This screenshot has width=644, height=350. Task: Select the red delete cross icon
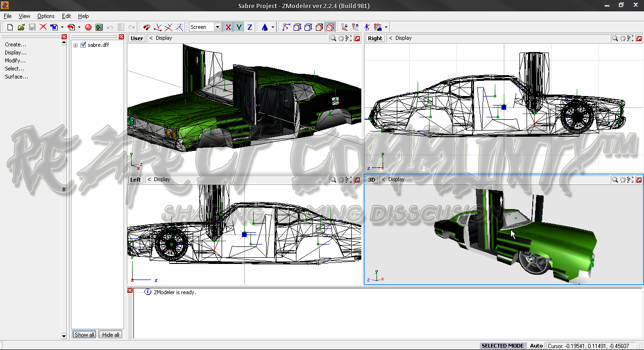pos(43,27)
